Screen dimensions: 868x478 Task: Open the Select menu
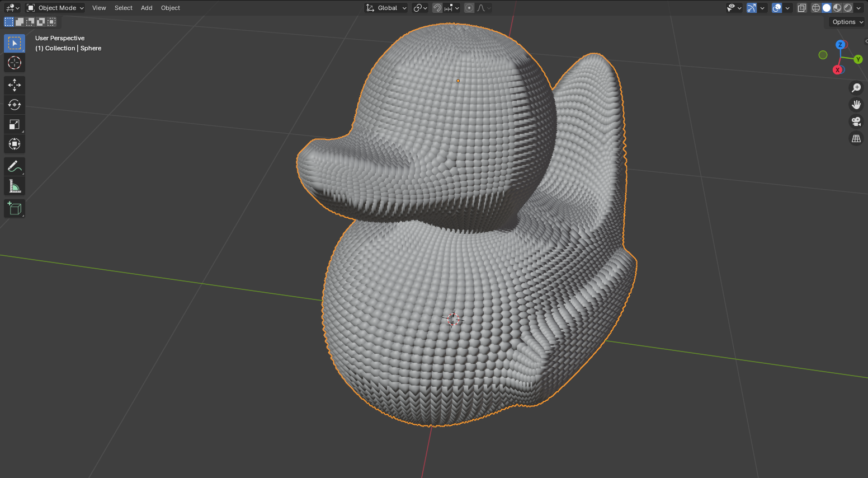coord(123,8)
